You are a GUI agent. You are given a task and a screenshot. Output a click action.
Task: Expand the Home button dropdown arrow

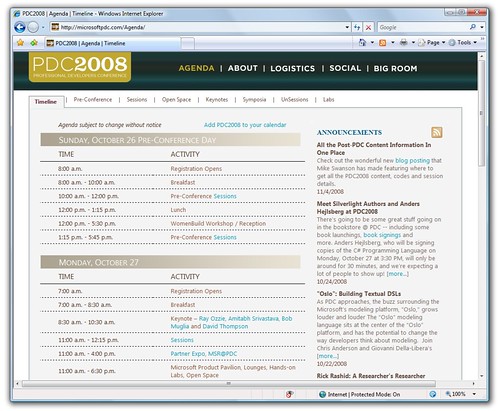pyautogui.click(x=372, y=43)
